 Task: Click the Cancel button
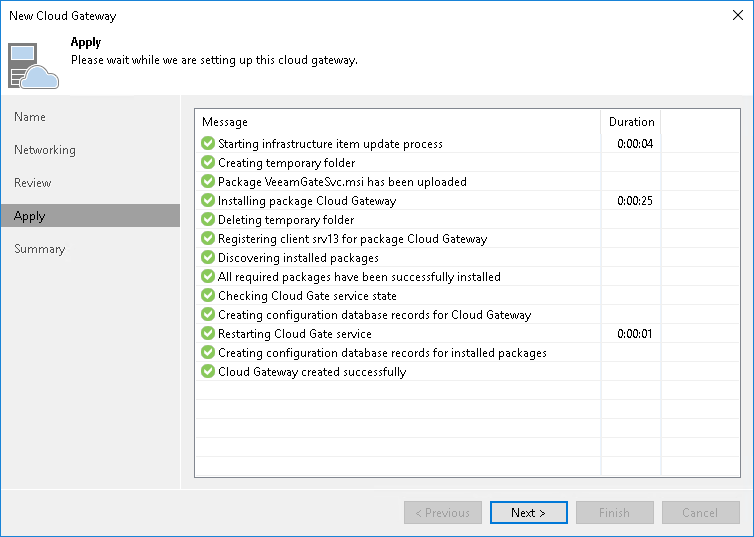[700, 513]
